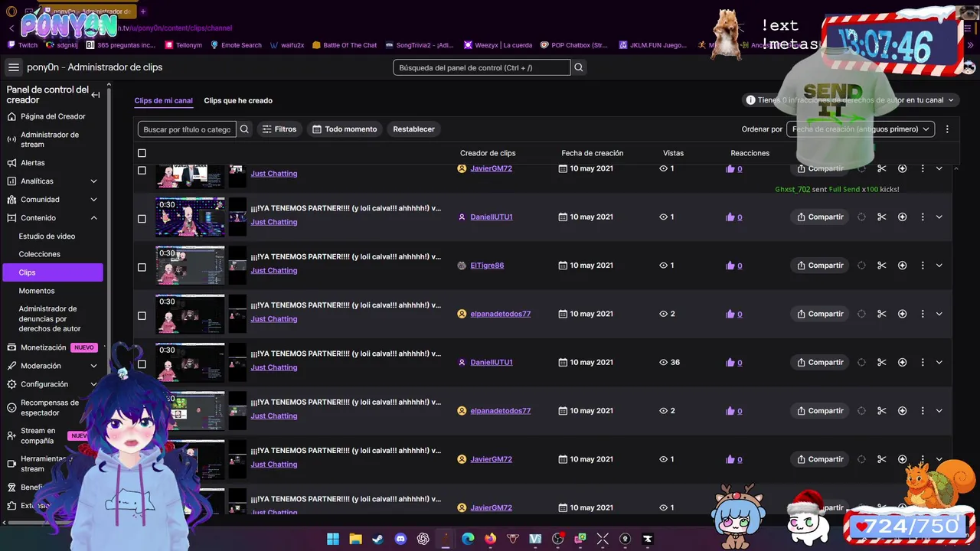Open Microsoft Edge from the taskbar
Viewport: 980px width, 551px height.
468,539
